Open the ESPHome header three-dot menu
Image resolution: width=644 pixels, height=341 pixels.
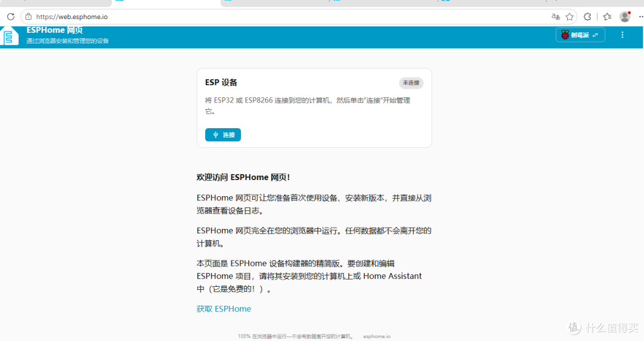click(622, 35)
